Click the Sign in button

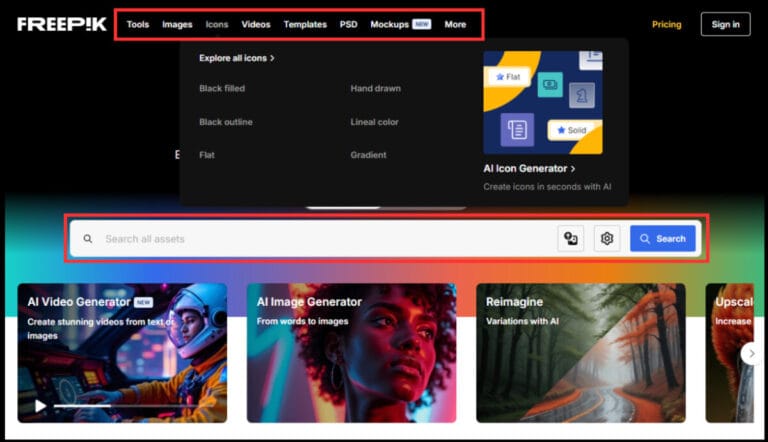tap(725, 24)
